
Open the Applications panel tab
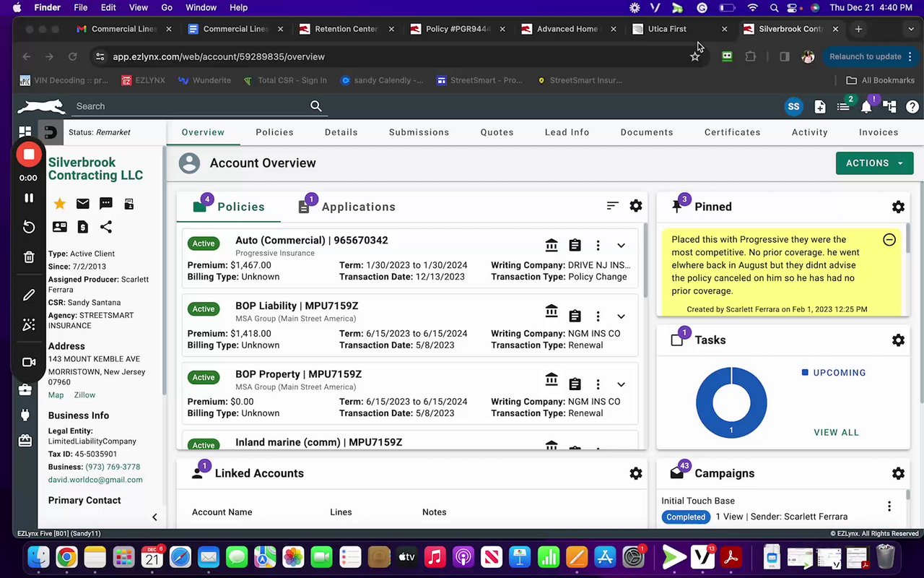point(346,207)
